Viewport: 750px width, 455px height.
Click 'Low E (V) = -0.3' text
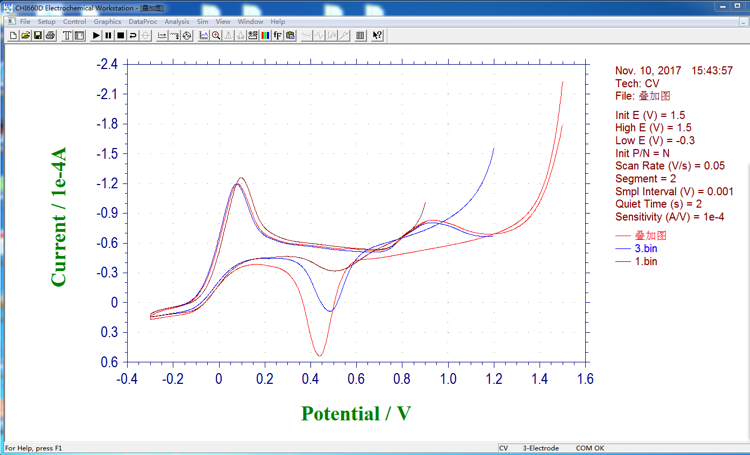pyautogui.click(x=655, y=141)
